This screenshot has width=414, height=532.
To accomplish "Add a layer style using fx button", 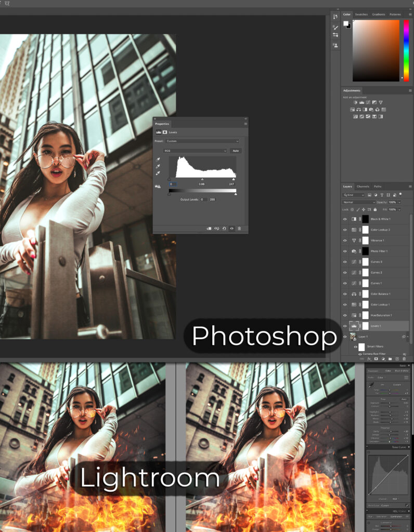I will click(369, 359).
